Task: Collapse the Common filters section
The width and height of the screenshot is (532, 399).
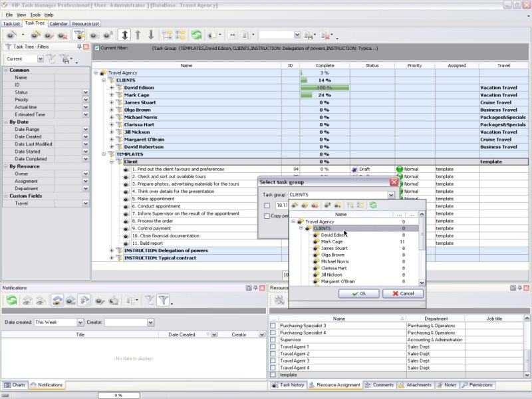Action: tap(6, 70)
